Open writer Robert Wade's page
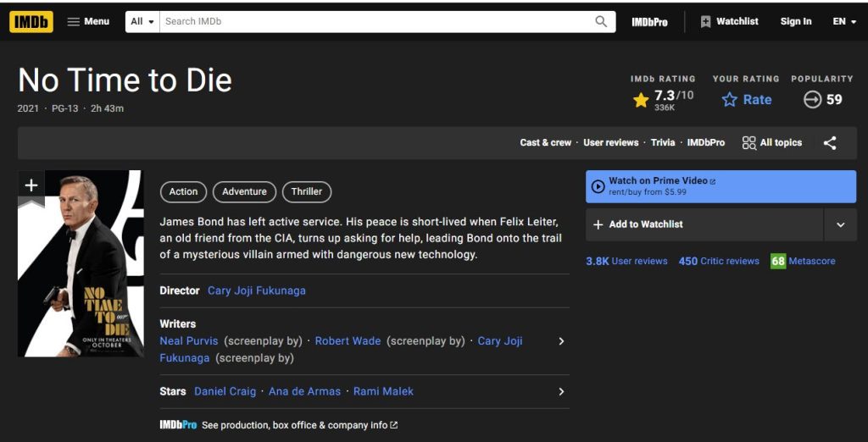Viewport: 868px width, 442px height. pos(348,340)
